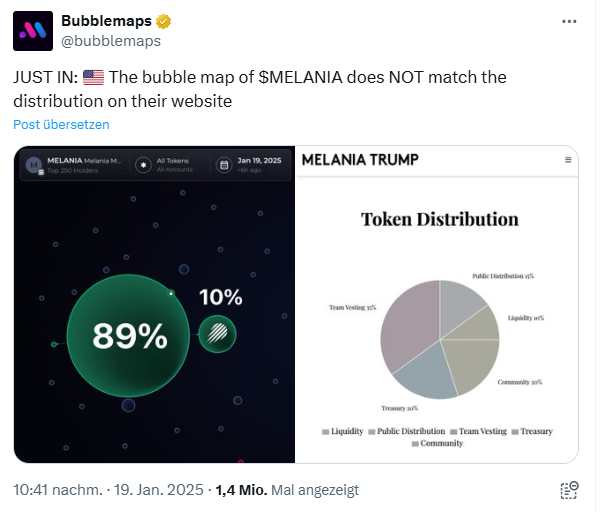Open the All Tokens amounts dropdown
Viewport: 611px width, 512px height.
coord(172,164)
